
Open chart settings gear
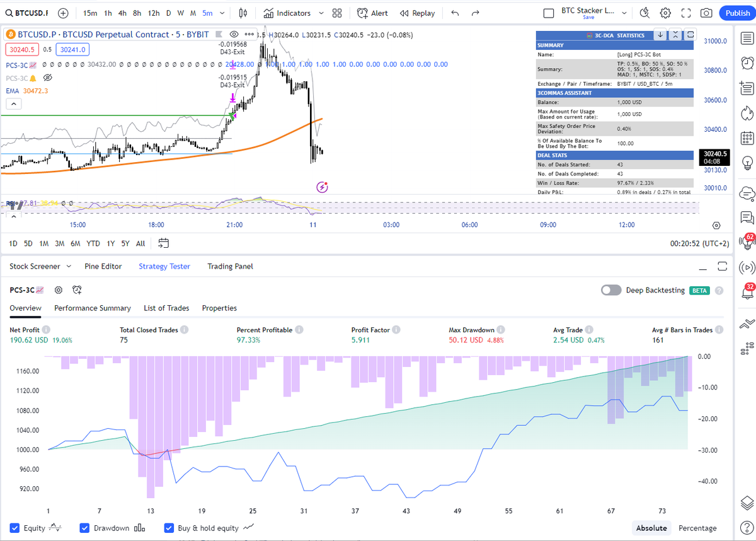(665, 13)
